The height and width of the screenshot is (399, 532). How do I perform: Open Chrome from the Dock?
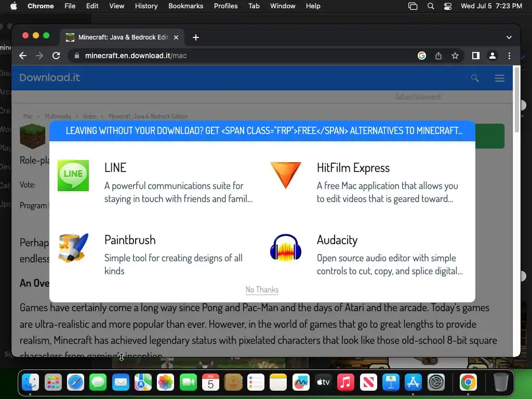point(468,382)
